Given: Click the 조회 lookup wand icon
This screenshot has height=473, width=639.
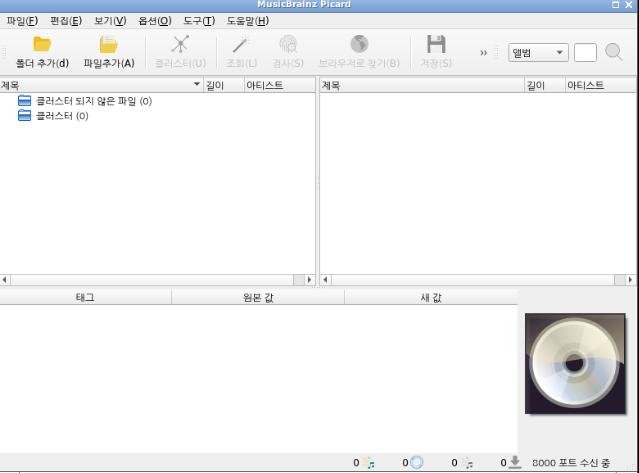Looking at the screenshot, I should pos(240,44).
